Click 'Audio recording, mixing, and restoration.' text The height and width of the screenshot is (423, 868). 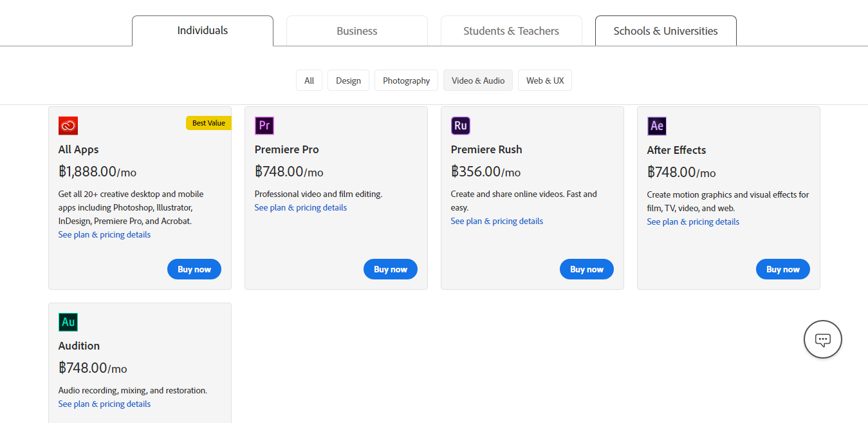[x=133, y=390]
